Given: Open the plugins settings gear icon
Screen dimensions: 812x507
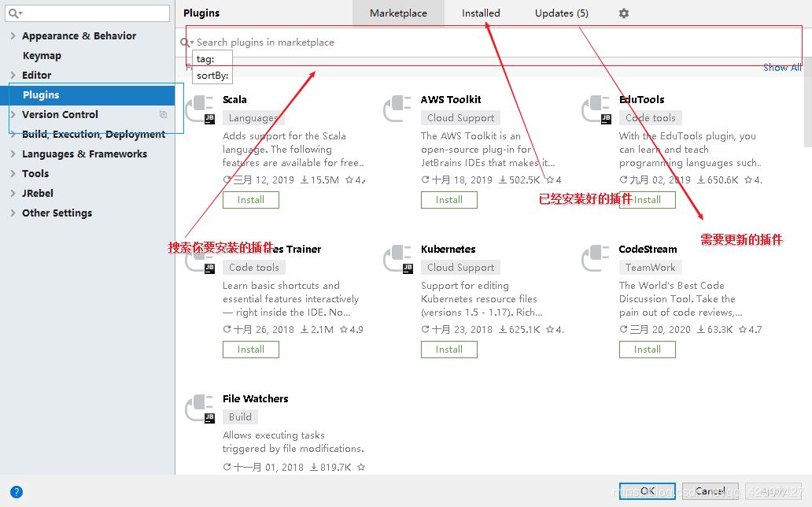Looking at the screenshot, I should tap(624, 13).
